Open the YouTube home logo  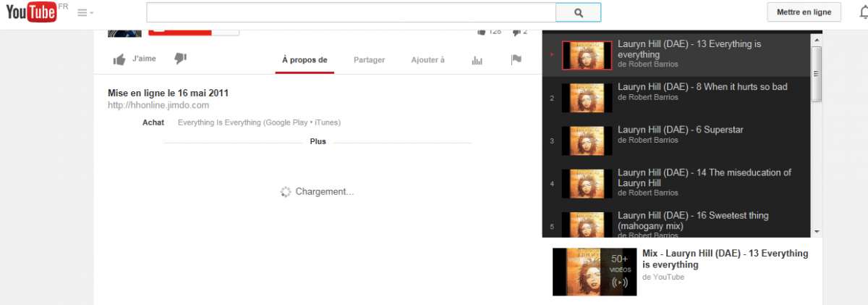click(x=31, y=14)
